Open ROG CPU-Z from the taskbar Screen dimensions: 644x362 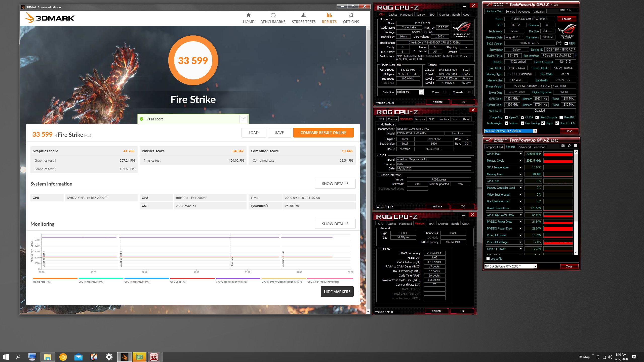click(154, 357)
